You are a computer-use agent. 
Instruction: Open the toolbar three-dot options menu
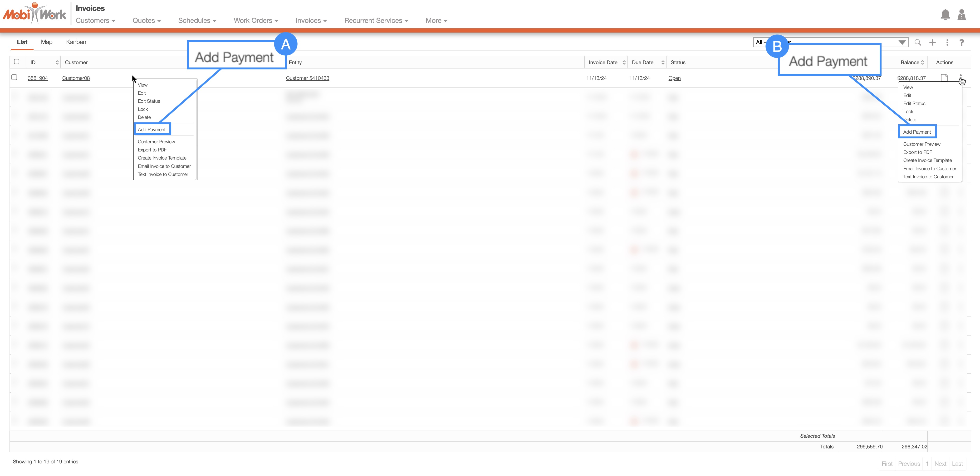point(947,43)
